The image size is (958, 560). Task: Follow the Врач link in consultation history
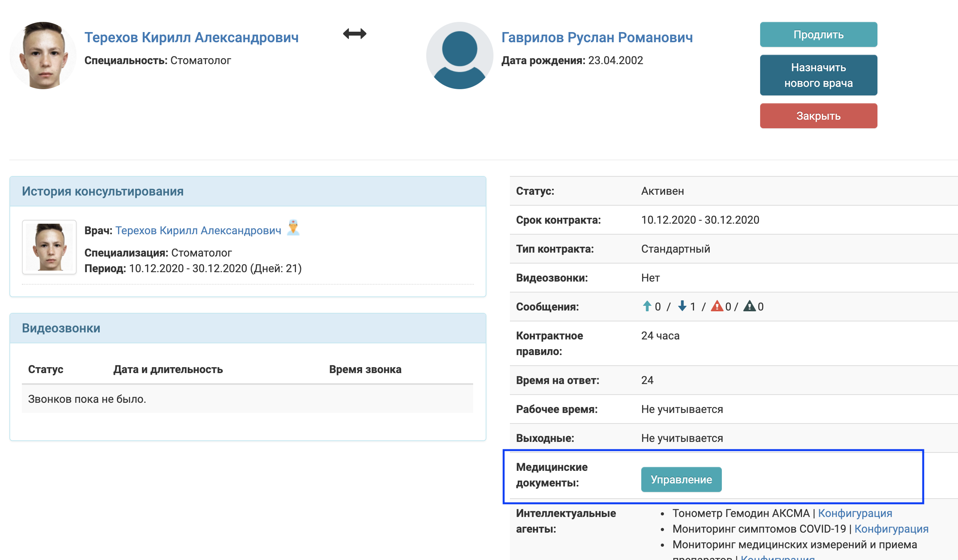(x=198, y=231)
